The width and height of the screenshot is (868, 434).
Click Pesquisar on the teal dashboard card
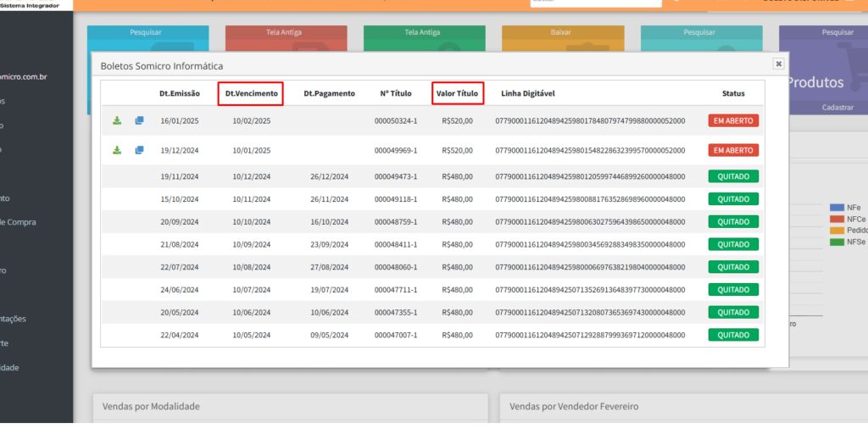click(x=699, y=32)
